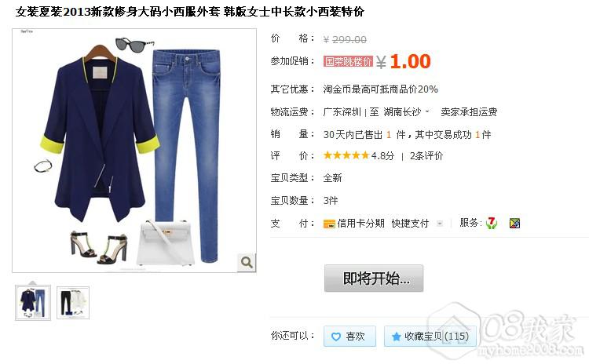Viewport: 589px width, 364px height.
Task: Click the 即将开始... button
Action: (374, 278)
